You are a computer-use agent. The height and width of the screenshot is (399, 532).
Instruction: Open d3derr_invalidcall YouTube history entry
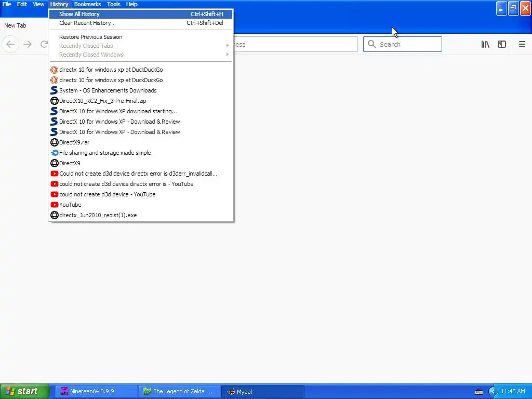click(x=141, y=174)
